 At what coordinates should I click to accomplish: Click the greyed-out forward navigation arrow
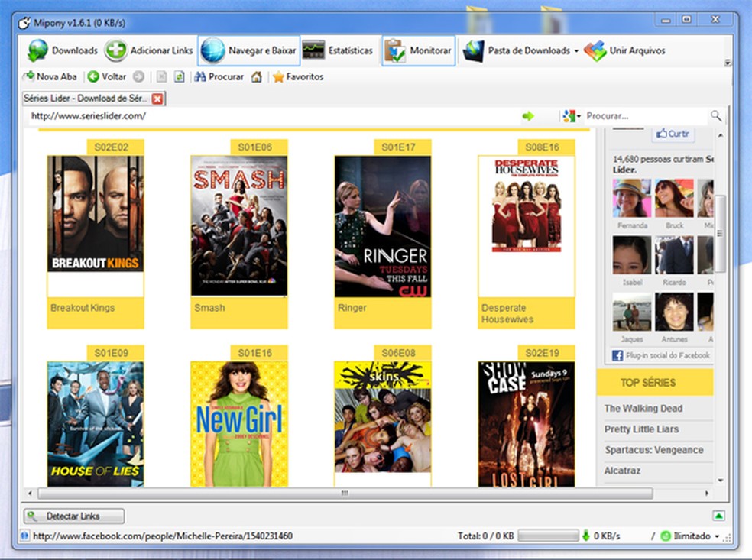pyautogui.click(x=138, y=76)
